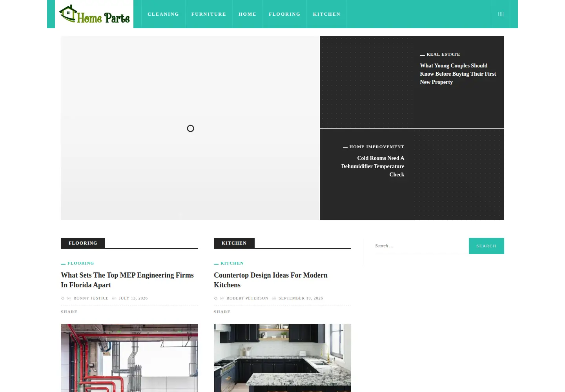Viewport: 565px width, 392px height.
Task: Select Home in the navigation bar
Action: pyautogui.click(x=248, y=14)
